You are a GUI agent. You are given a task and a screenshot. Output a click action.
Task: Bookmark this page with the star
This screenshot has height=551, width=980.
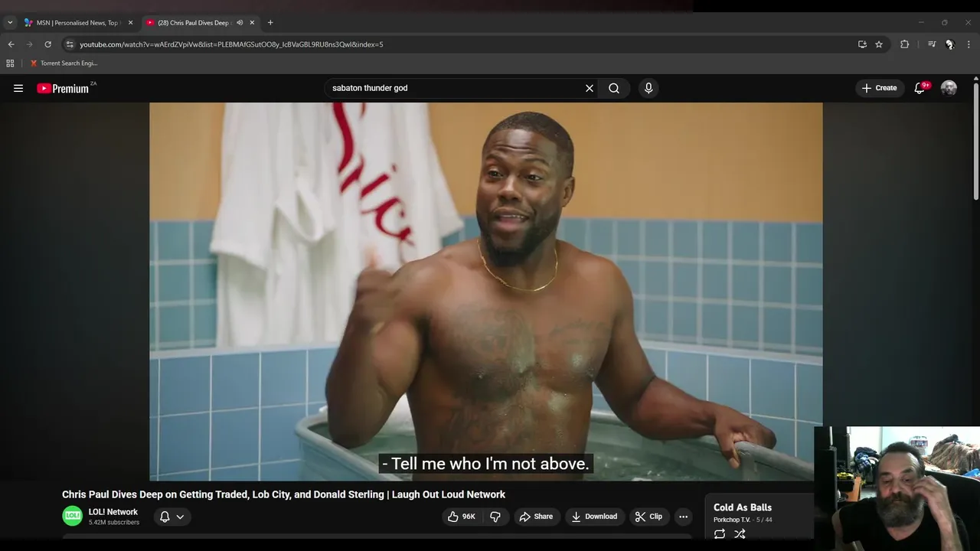pyautogui.click(x=879, y=44)
